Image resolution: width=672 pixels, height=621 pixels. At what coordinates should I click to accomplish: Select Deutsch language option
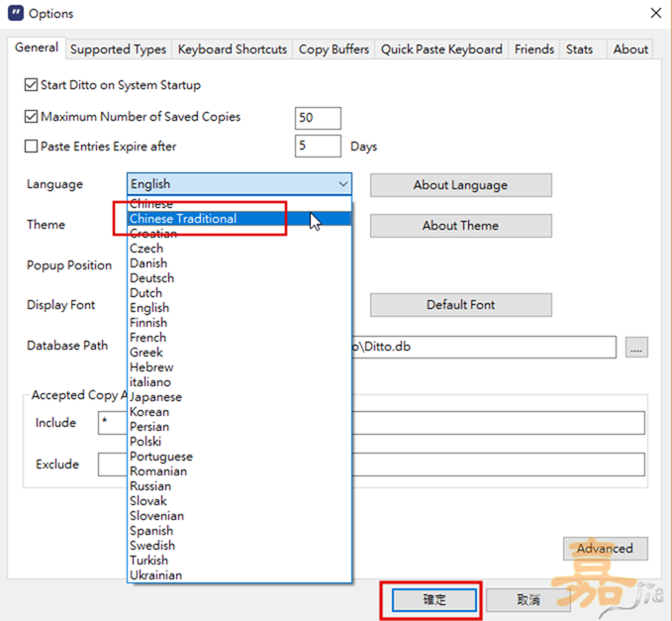click(x=240, y=278)
